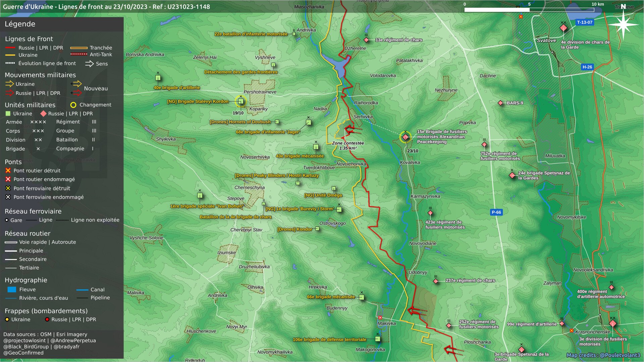Click the 66e brigade mécanisée square marker
The image size is (644, 362).
361,297
